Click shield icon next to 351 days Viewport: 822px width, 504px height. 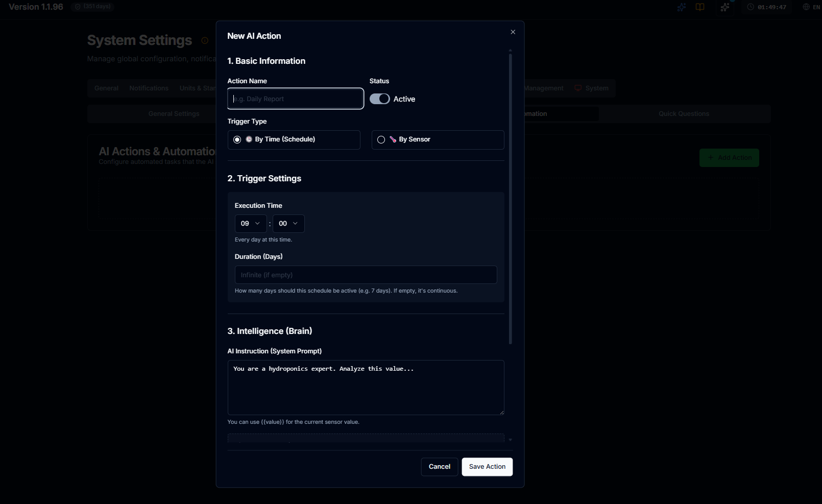point(78,7)
